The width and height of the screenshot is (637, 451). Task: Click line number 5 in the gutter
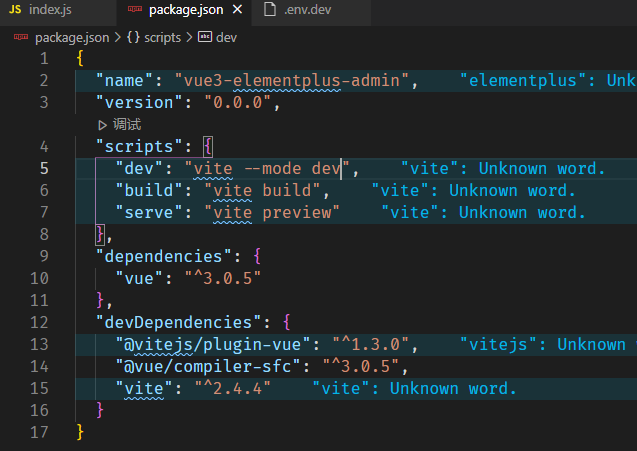point(44,169)
